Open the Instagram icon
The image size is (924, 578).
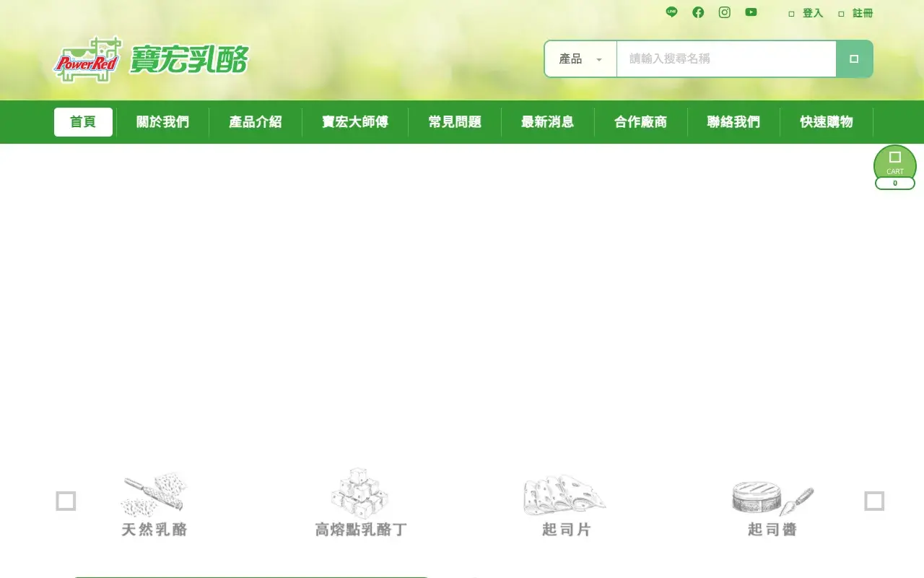pyautogui.click(x=725, y=12)
